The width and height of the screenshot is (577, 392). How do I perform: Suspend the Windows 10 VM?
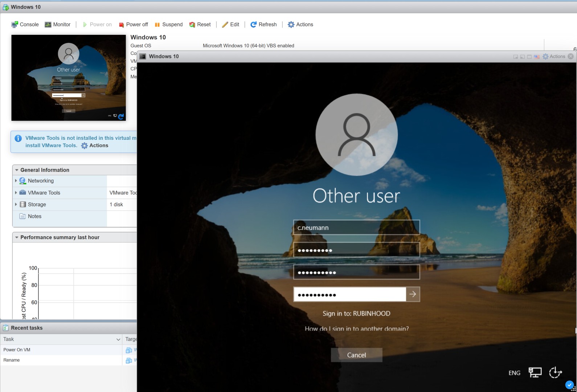coord(169,24)
